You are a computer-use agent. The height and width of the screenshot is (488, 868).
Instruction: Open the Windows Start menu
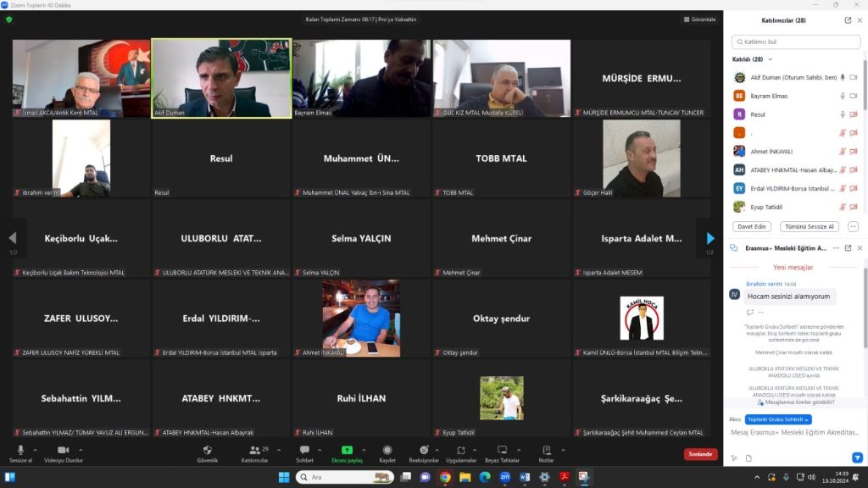coord(284,477)
